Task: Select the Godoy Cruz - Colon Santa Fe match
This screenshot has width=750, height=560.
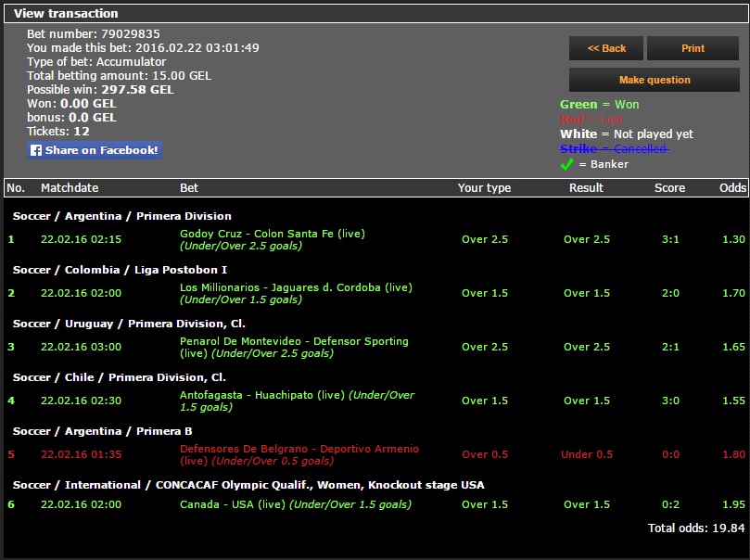Action: [272, 234]
